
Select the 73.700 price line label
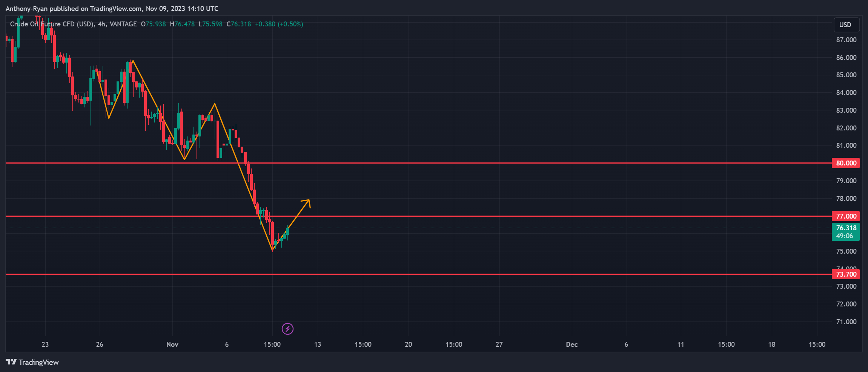[846, 274]
